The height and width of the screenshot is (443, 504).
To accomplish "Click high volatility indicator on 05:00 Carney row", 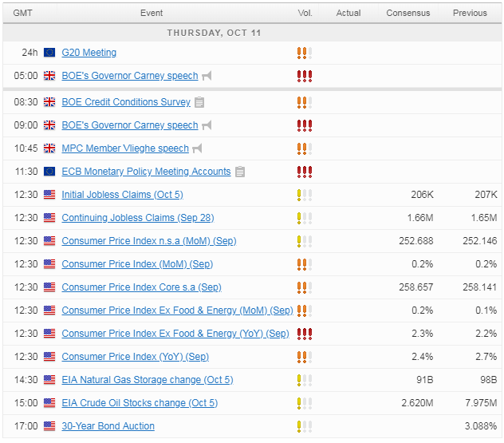I will pyautogui.click(x=305, y=77).
